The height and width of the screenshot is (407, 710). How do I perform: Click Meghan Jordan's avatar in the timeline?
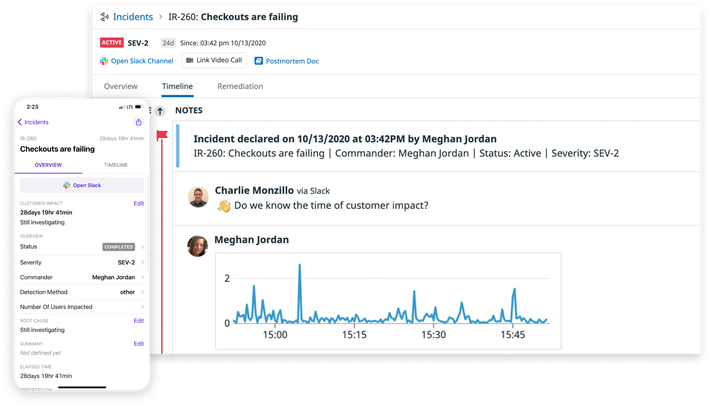198,247
